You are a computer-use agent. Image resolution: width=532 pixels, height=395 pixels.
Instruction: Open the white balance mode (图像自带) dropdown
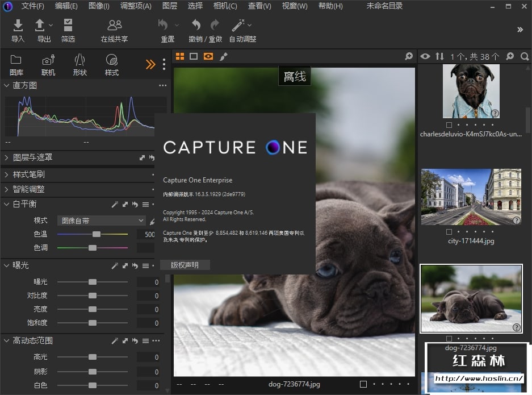(x=102, y=221)
